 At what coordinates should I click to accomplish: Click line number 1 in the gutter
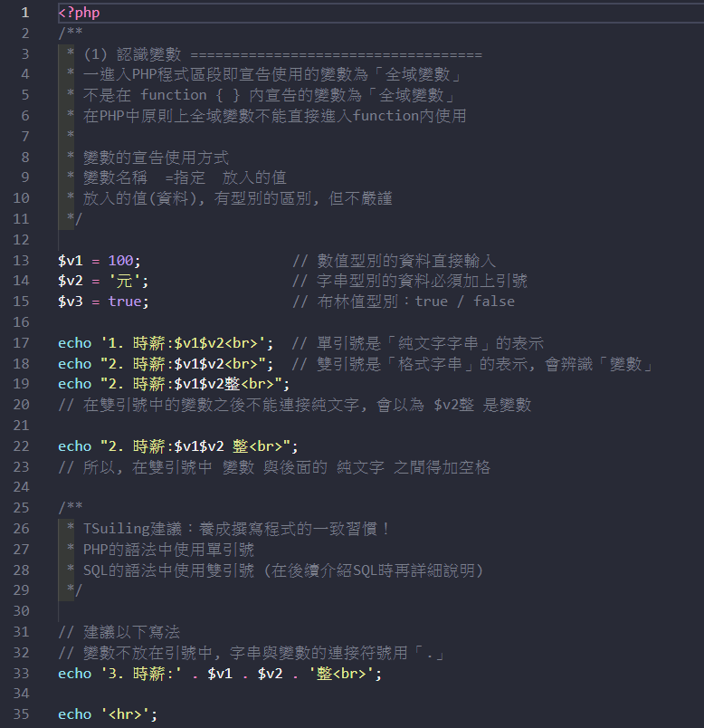(24, 13)
